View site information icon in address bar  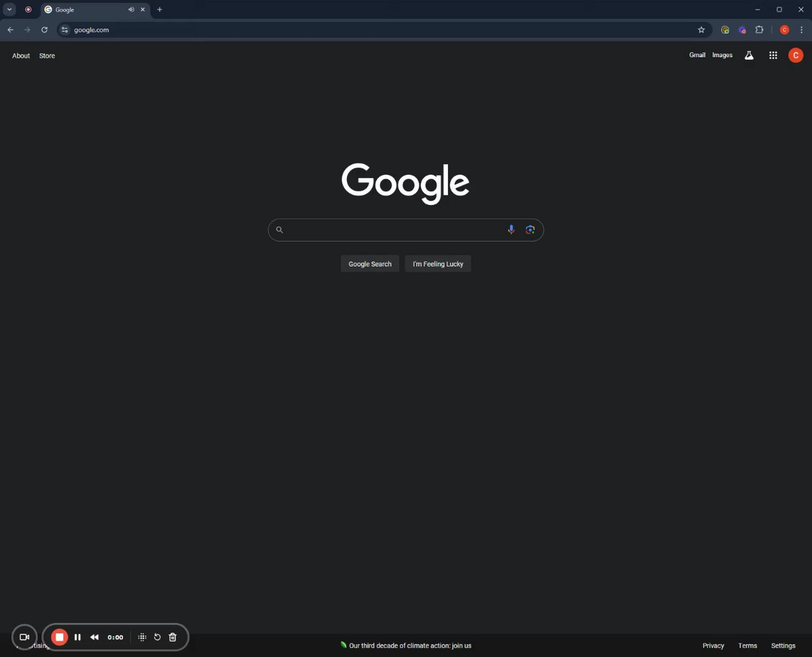(65, 30)
